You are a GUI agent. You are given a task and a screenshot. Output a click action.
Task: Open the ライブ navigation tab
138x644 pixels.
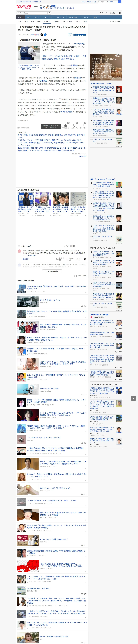pyautogui.click(x=37, y=17)
